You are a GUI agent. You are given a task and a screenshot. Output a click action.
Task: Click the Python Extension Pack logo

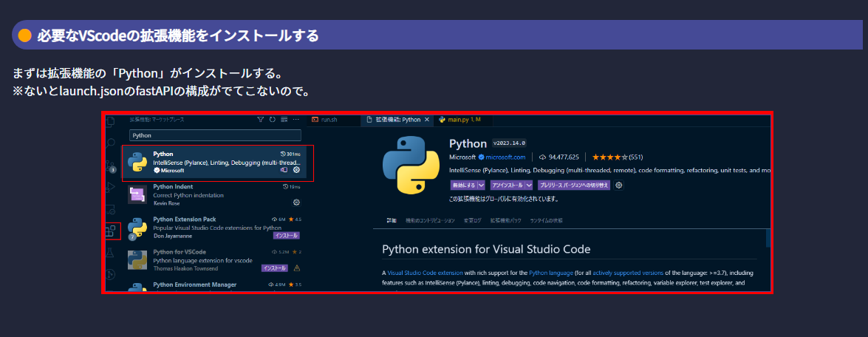[137, 228]
